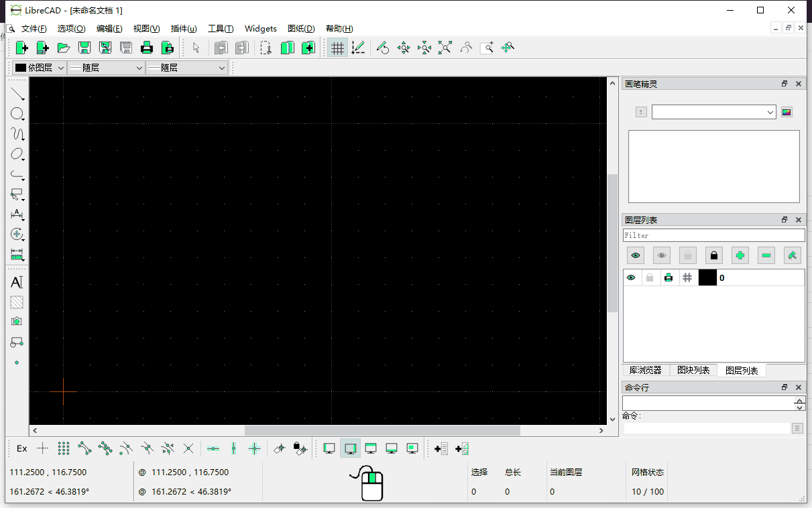The height and width of the screenshot is (508, 812).
Task: Open the pen wizard combo box
Action: point(713,112)
